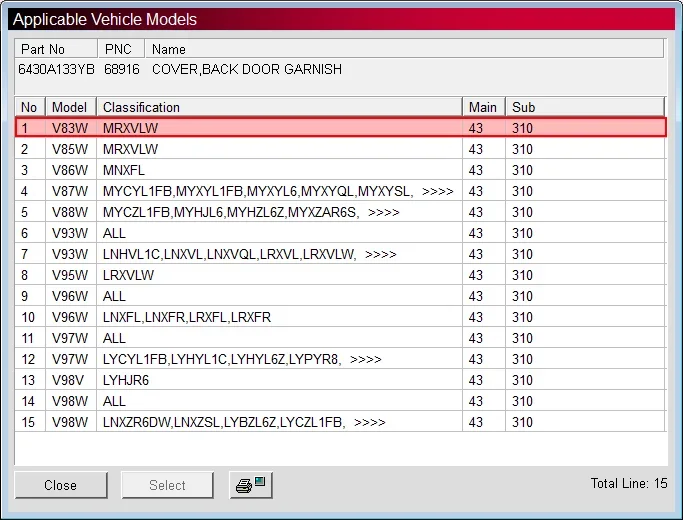
Task: Select the MNXFL classification in row 3
Action: coord(124,170)
